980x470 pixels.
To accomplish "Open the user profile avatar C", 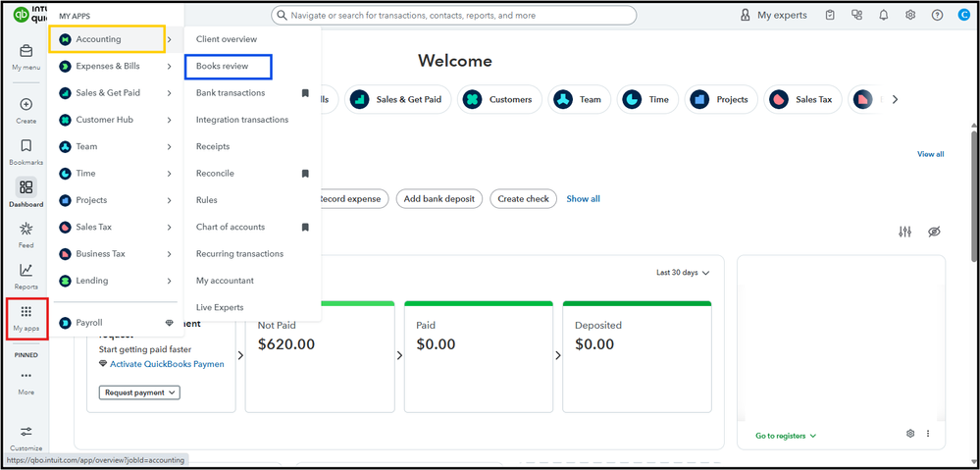I will (963, 15).
